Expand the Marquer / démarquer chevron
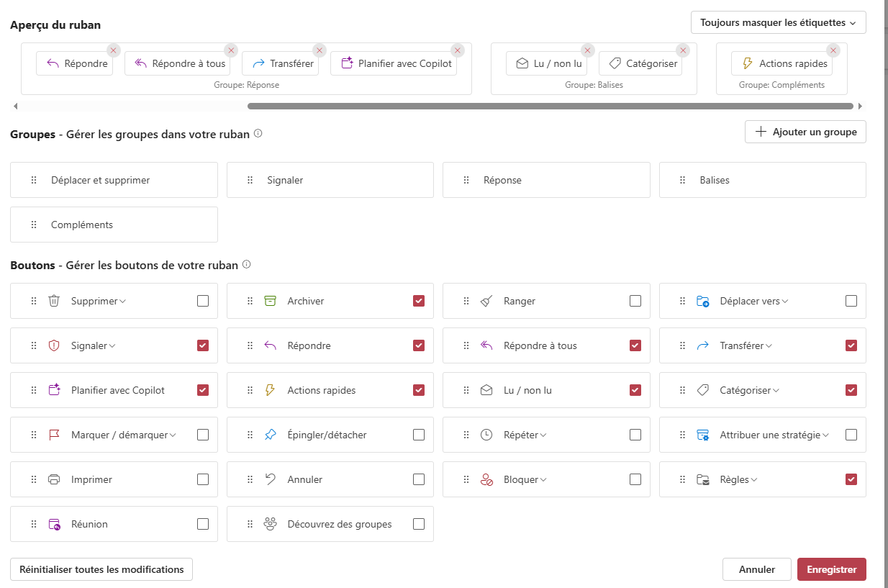Viewport: 888px width, 588px height. tap(173, 435)
